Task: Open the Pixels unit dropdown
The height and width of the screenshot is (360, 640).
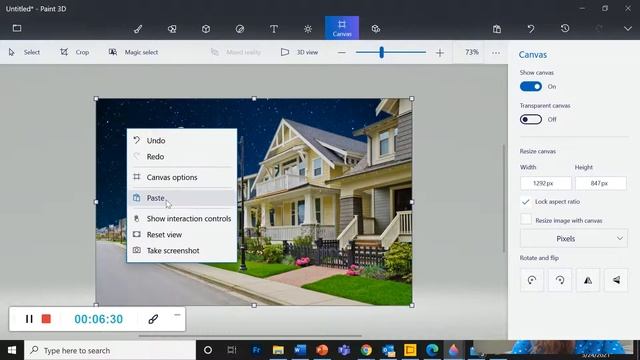Action: pos(573,238)
